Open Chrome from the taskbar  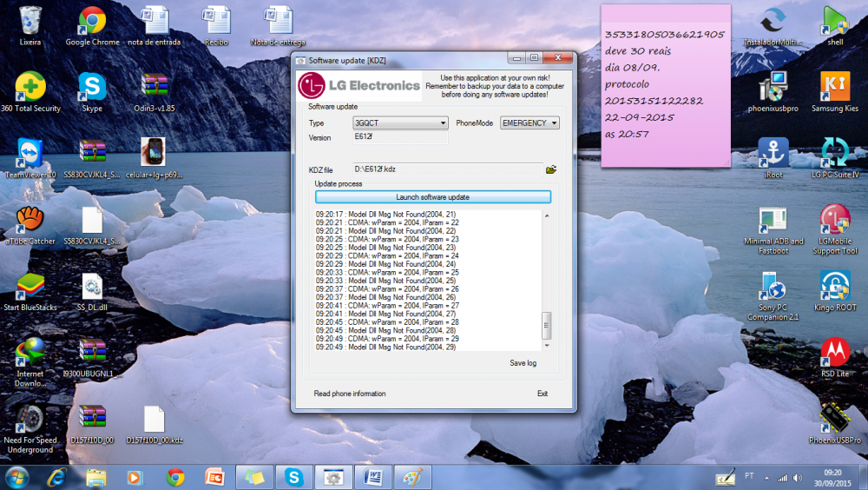coord(175,477)
